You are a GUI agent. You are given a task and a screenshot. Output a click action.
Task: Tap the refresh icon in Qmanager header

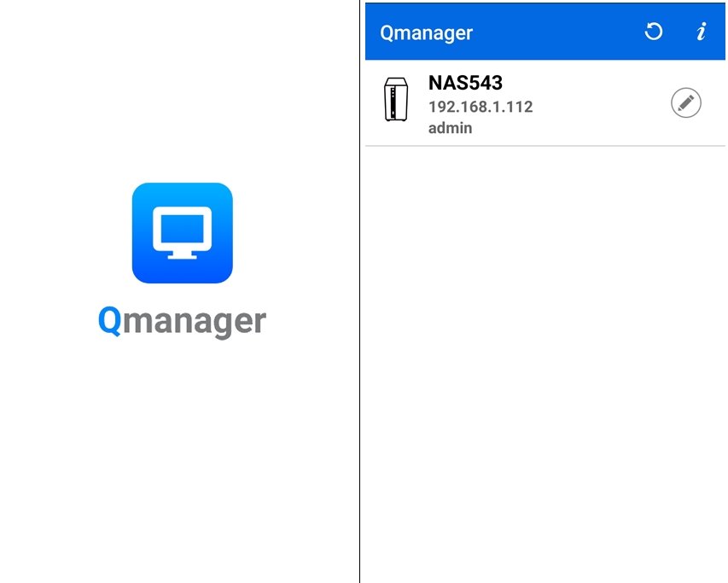[x=654, y=32]
